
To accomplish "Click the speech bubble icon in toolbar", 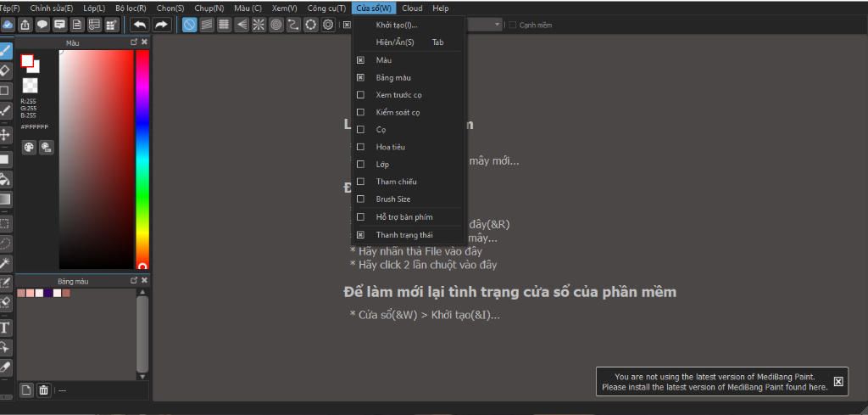I will click(42, 25).
